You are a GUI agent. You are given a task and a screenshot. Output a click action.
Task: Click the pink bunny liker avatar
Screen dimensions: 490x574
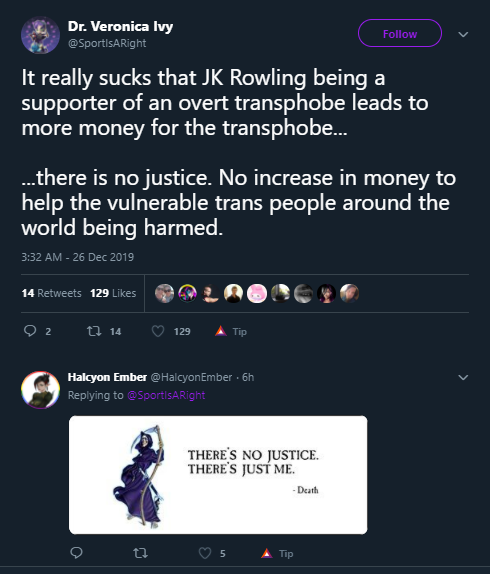click(257, 293)
